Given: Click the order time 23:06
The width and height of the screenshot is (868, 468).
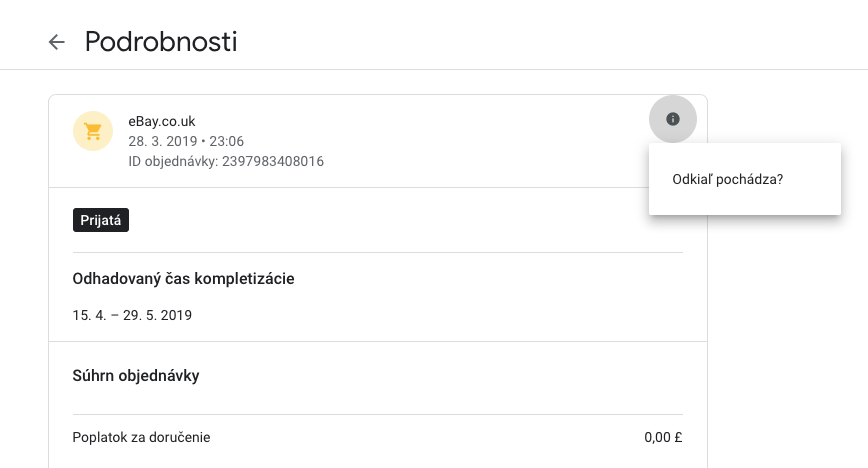Looking at the screenshot, I should pyautogui.click(x=226, y=141).
